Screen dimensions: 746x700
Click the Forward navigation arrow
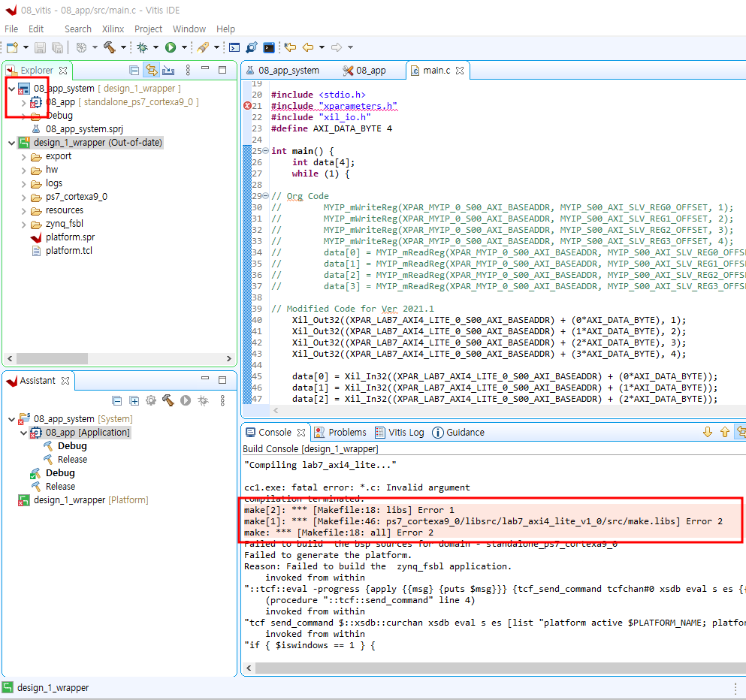pyautogui.click(x=337, y=47)
